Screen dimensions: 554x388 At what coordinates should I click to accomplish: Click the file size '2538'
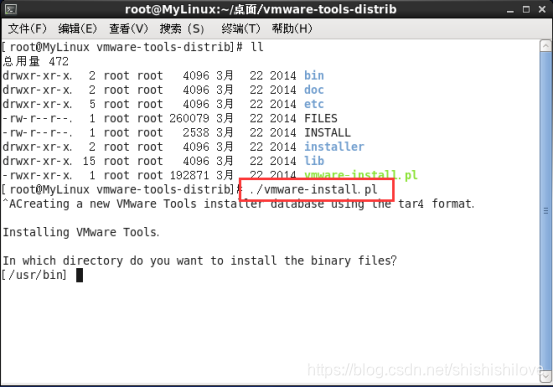click(196, 133)
